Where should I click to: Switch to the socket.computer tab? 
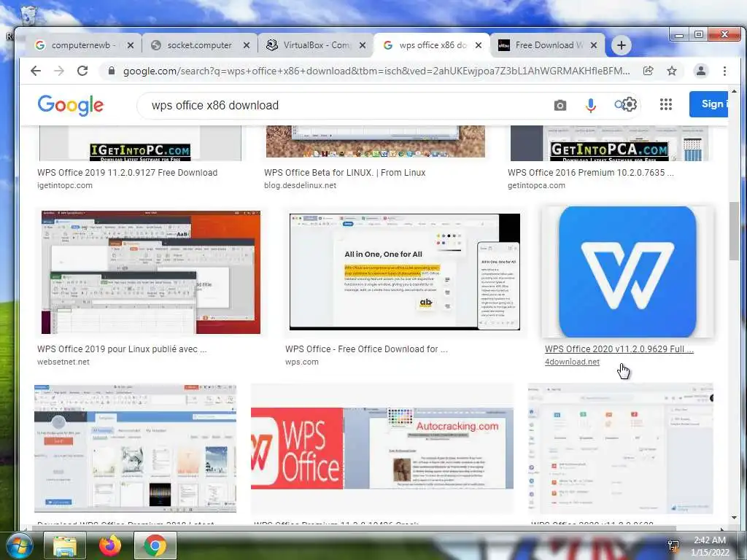pos(200,45)
